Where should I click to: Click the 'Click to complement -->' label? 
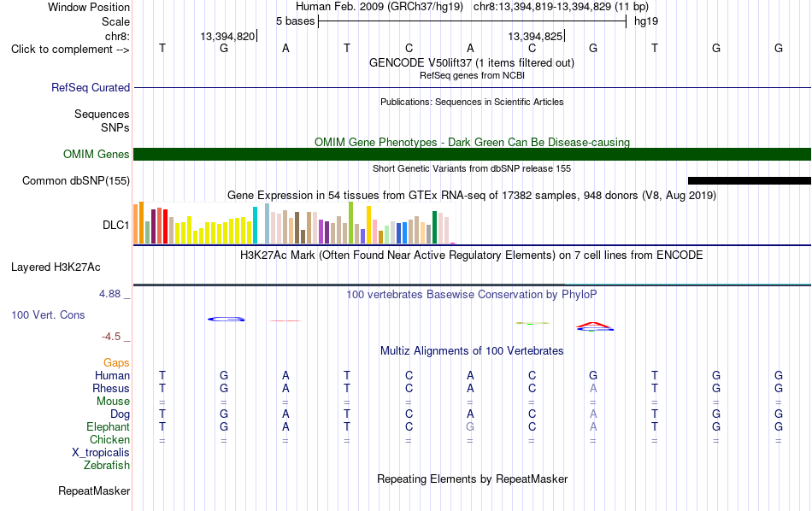point(70,50)
